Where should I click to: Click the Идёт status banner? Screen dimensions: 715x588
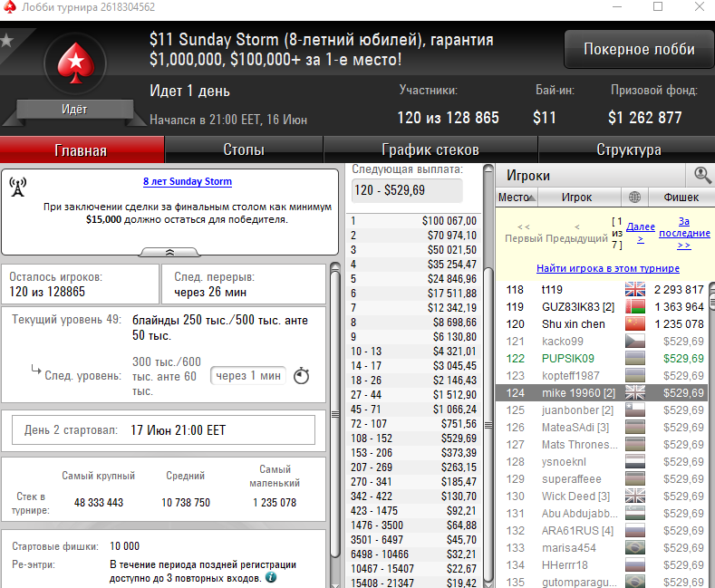pos(74,110)
